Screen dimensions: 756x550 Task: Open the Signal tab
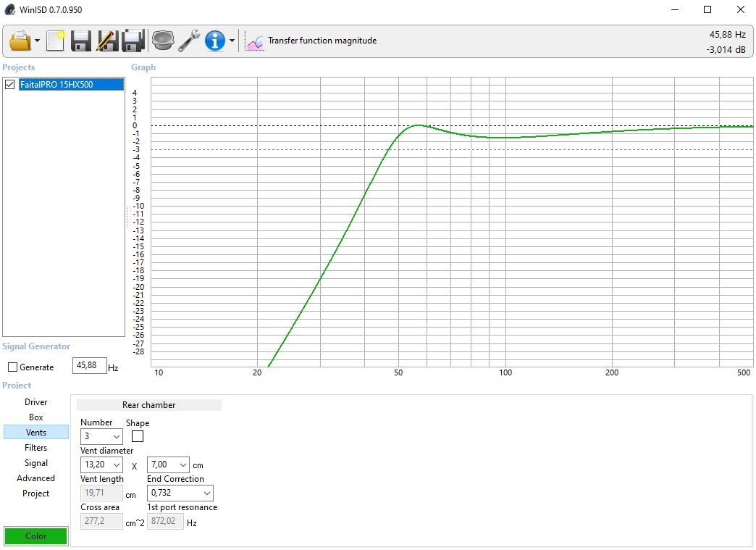(36, 463)
